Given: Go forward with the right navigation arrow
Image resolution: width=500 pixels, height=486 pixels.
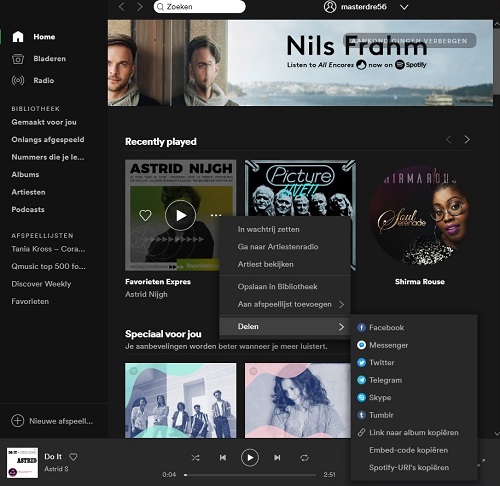Looking at the screenshot, I should click(140, 7).
